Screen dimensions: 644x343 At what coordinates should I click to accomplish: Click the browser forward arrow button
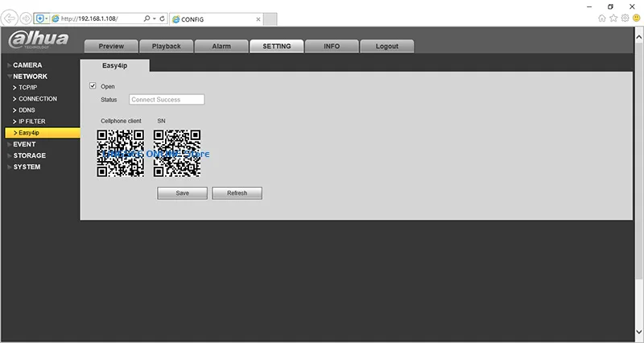[x=26, y=19]
